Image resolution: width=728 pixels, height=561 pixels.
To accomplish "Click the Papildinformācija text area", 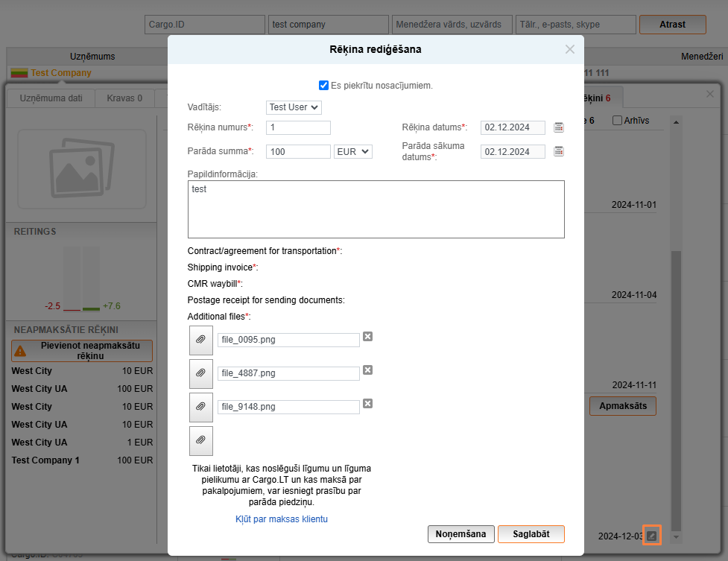I will point(376,209).
